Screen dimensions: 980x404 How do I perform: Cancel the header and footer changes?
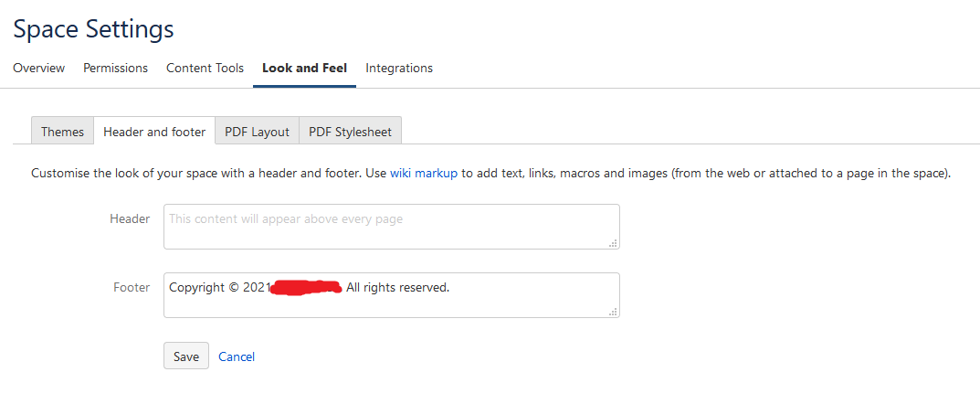click(x=237, y=356)
